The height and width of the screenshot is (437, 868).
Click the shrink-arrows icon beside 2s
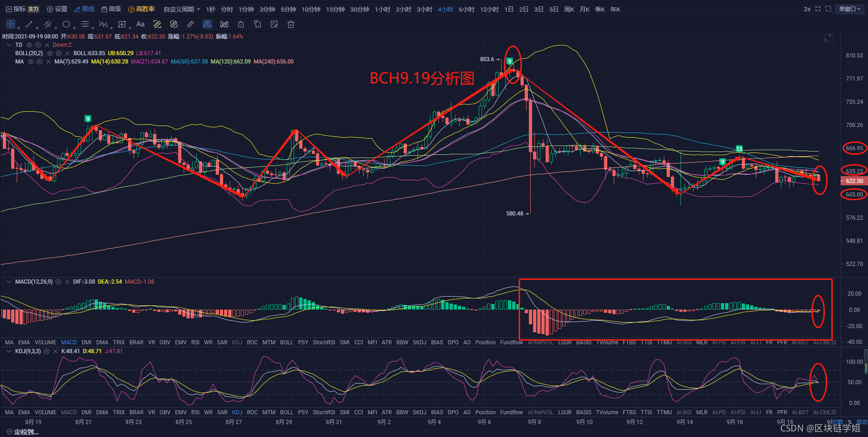(818, 9)
